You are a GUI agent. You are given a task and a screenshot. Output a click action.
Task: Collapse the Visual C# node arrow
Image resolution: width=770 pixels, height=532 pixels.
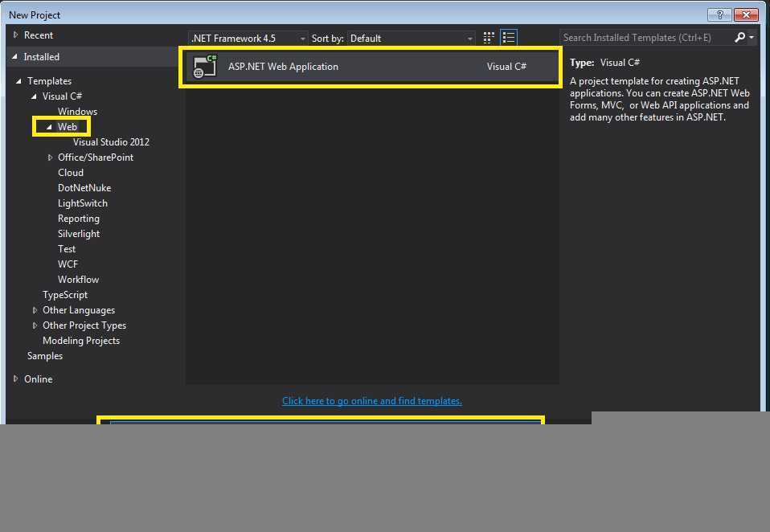tap(34, 96)
